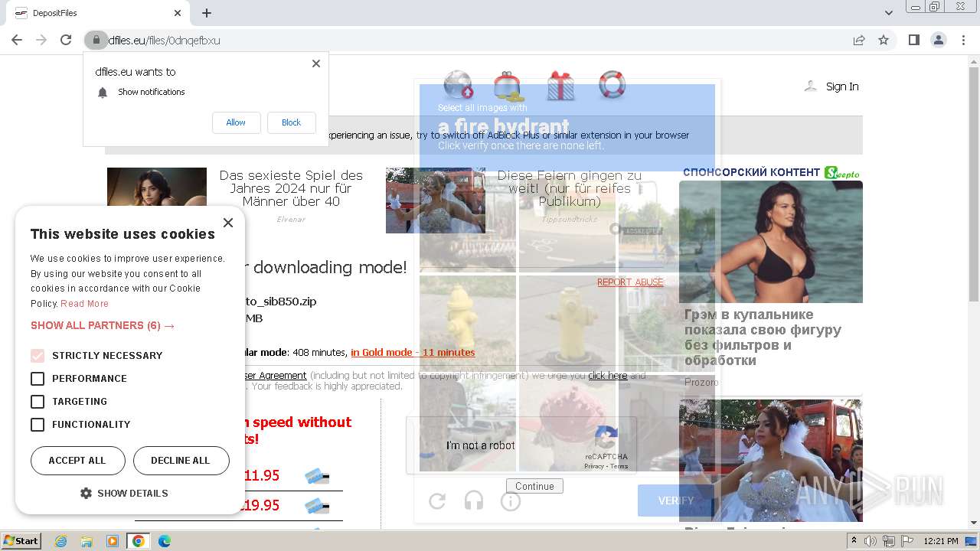Open File Explorer from taskbar

(87, 541)
